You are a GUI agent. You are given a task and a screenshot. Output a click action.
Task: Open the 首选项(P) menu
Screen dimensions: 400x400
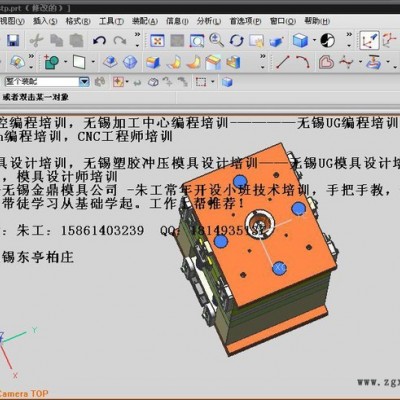(x=245, y=21)
